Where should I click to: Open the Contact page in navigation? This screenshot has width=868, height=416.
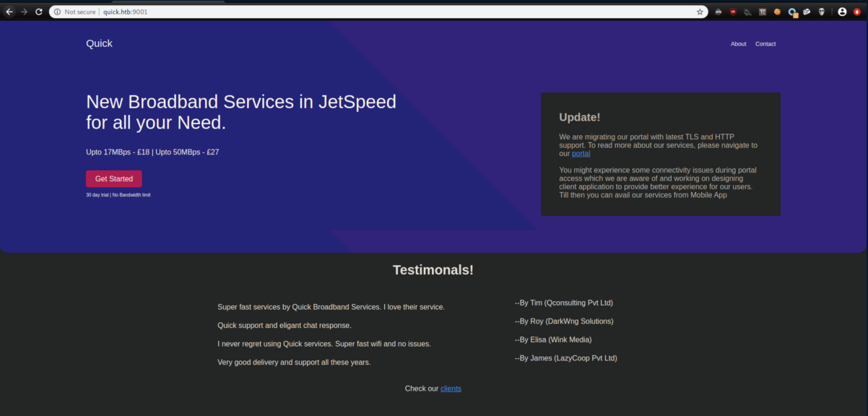coord(765,44)
